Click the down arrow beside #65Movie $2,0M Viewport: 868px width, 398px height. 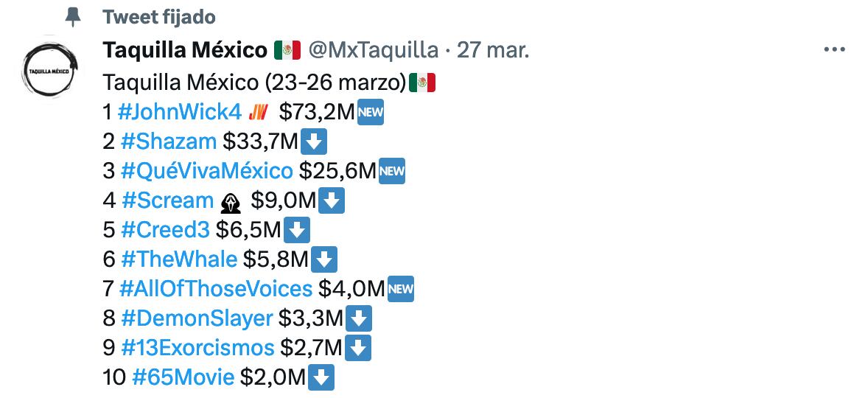point(321,377)
